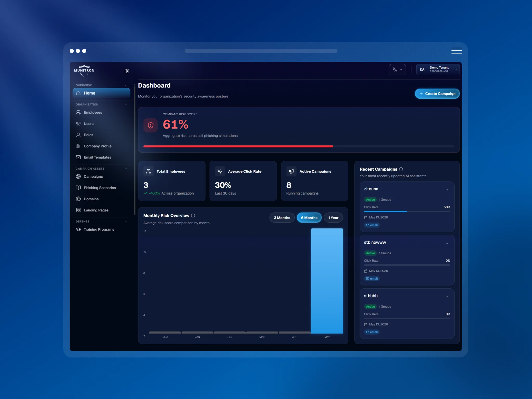
Task: Click the Phishing Scenarios book icon
Action: tap(78, 188)
